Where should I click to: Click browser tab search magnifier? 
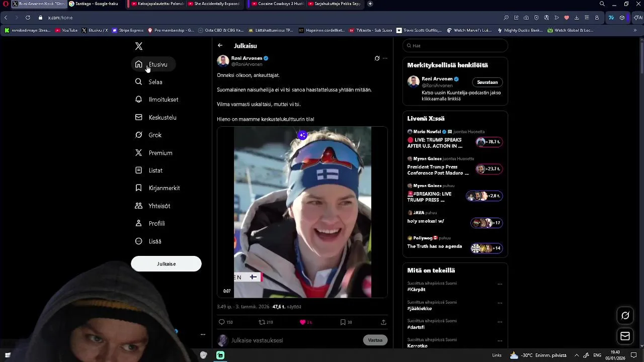(602, 4)
